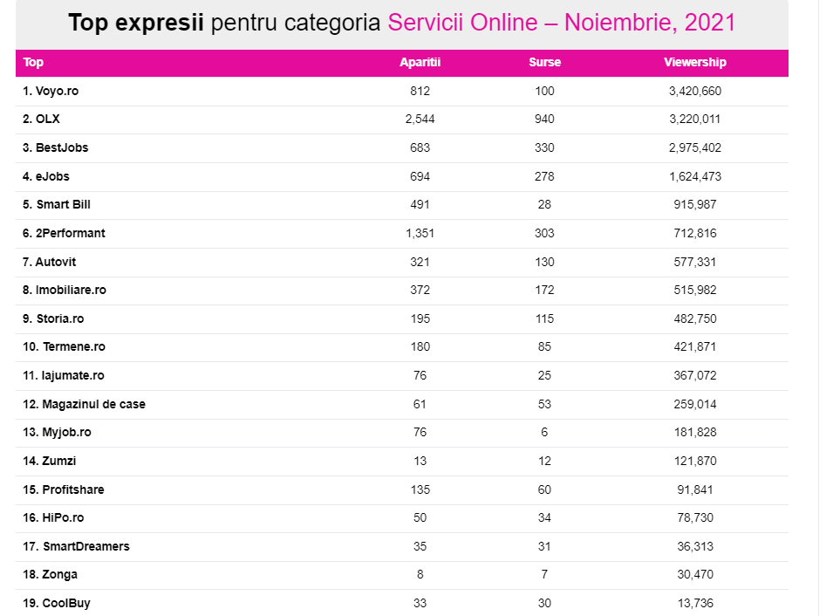Click the Surse column header
This screenshot has width=840, height=616.
pos(544,63)
